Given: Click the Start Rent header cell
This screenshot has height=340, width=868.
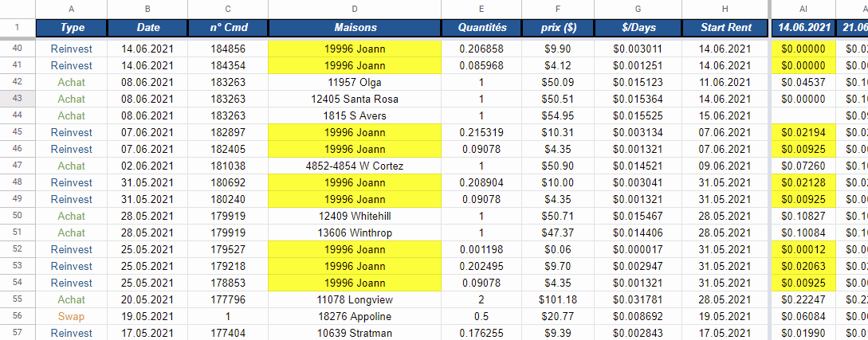Looking at the screenshot, I should coord(725,28).
